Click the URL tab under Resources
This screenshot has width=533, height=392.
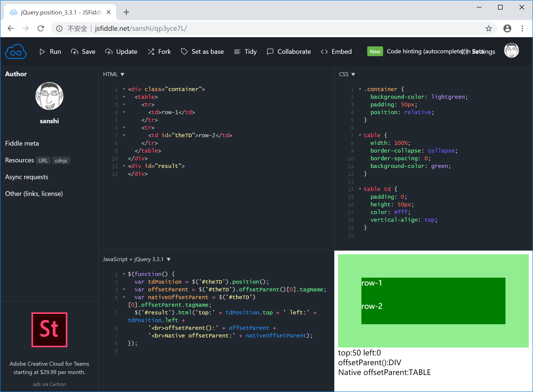pos(43,160)
